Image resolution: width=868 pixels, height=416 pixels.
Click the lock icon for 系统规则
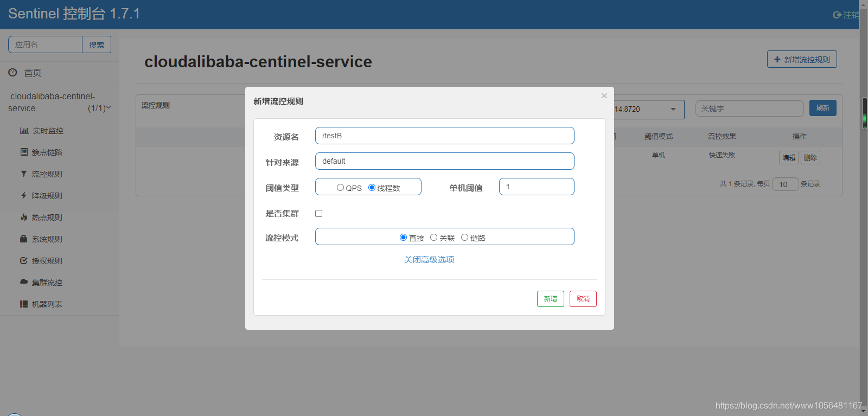(24, 239)
